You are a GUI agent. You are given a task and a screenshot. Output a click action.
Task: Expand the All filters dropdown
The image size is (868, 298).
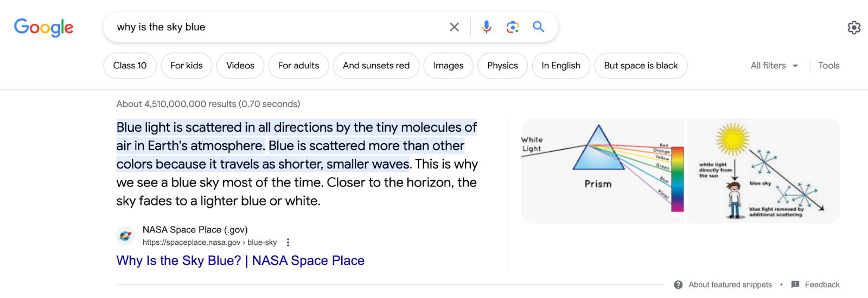tap(775, 66)
